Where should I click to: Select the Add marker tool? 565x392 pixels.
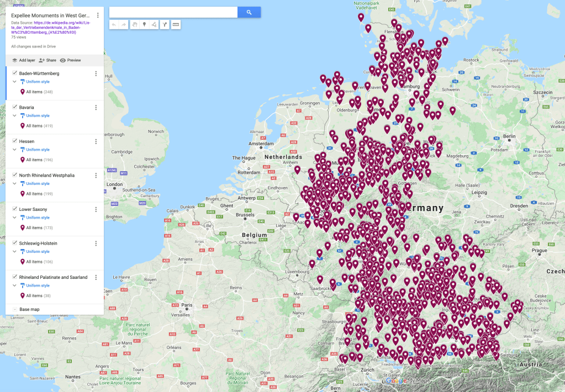click(x=144, y=24)
